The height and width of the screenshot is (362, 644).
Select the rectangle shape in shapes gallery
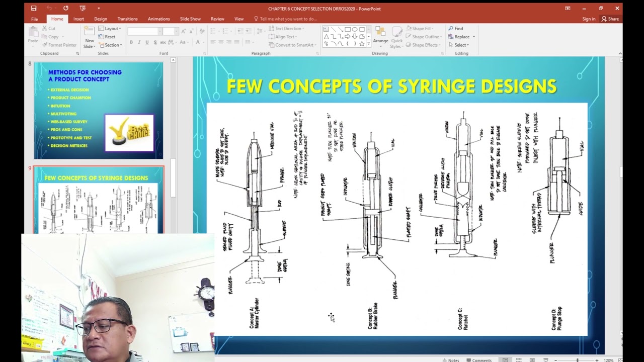click(x=348, y=29)
